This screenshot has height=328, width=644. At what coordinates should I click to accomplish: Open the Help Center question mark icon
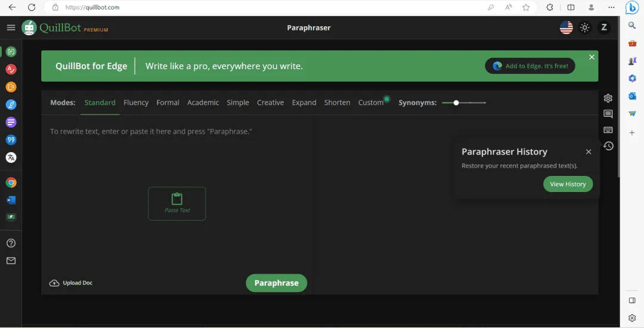pos(11,243)
